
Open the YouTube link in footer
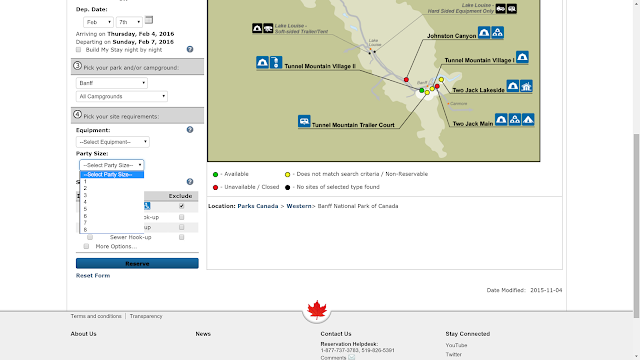tap(456, 345)
